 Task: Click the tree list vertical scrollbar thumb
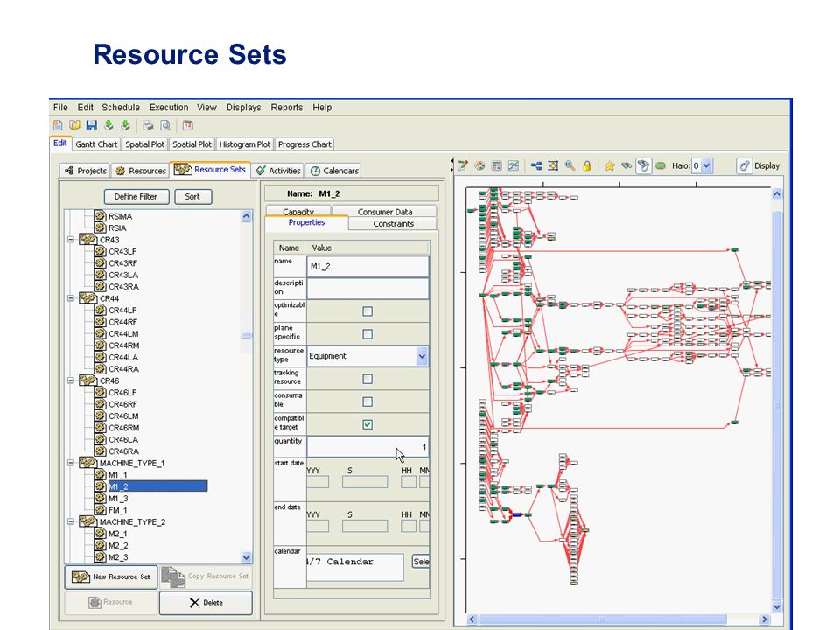pyautogui.click(x=247, y=335)
